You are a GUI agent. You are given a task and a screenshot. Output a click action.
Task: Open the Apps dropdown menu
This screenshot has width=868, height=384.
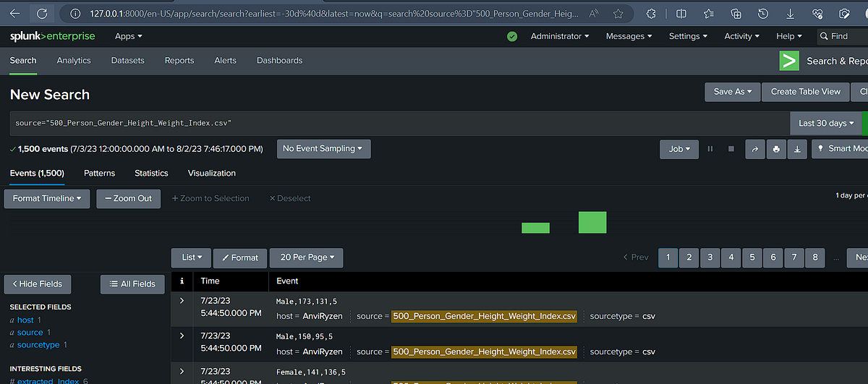tap(129, 36)
